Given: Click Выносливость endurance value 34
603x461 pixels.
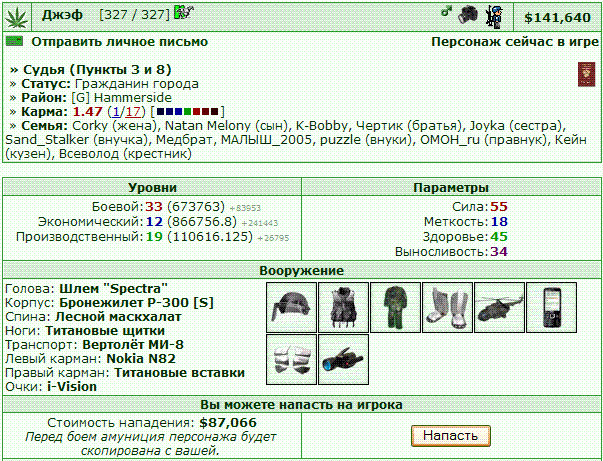Looking at the screenshot, I should tap(499, 252).
